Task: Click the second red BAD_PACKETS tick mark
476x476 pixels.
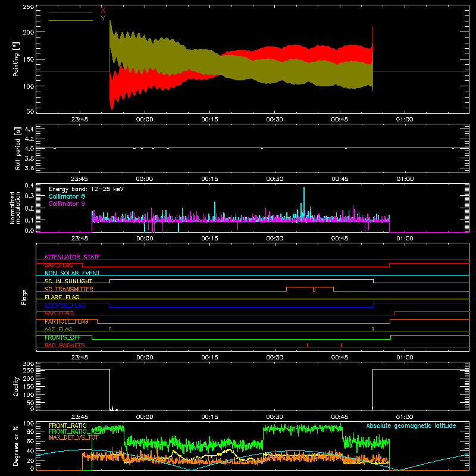Action: click(342, 345)
